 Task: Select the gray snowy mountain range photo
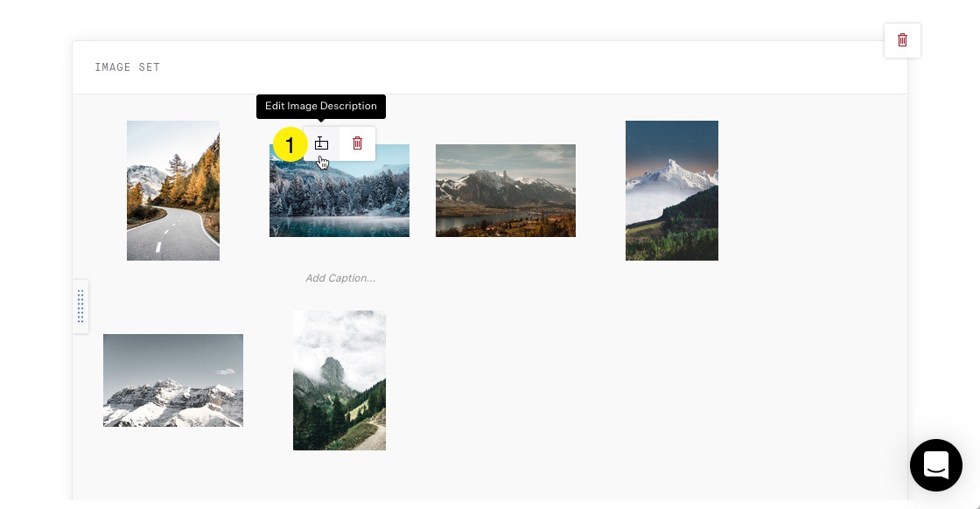point(173,380)
